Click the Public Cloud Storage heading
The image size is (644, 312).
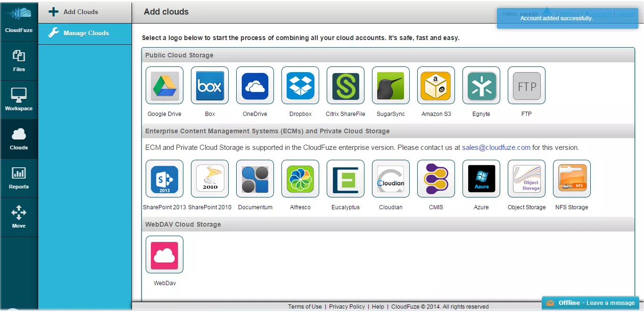pyautogui.click(x=179, y=55)
